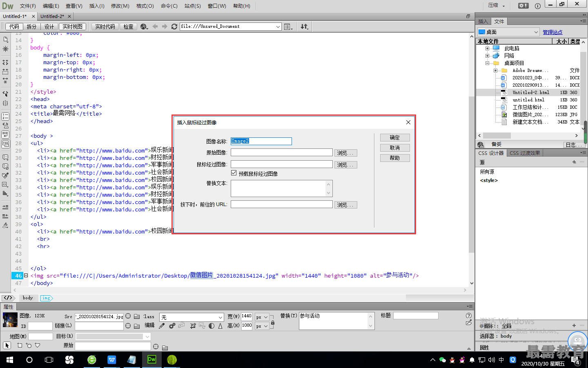Click the Windows Start button

coord(10,360)
